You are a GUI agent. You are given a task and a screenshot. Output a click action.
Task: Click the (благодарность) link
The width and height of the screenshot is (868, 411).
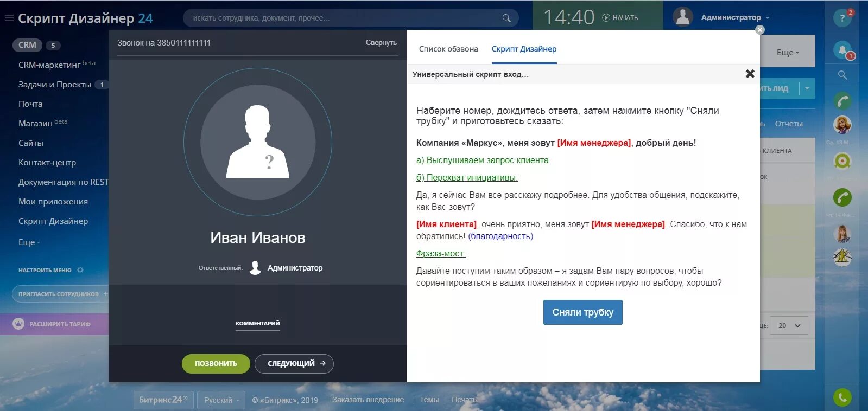pyautogui.click(x=500, y=236)
